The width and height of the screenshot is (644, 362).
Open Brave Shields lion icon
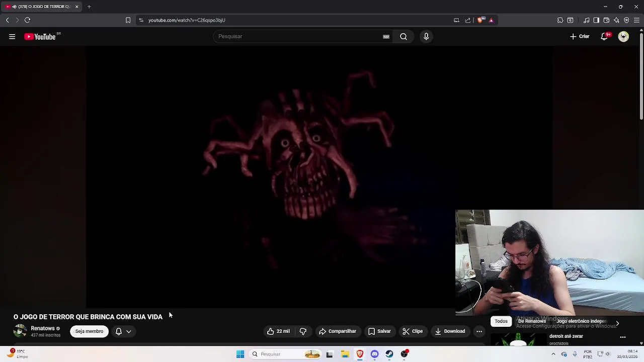[x=480, y=20]
